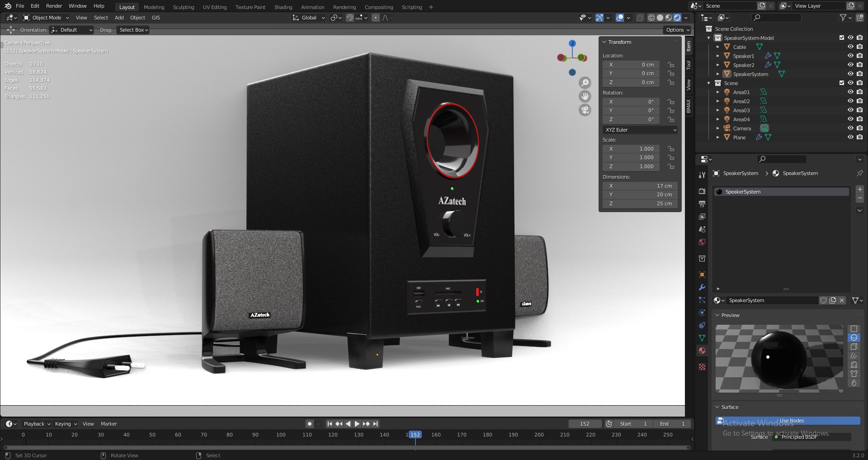Lock the Location X value
This screenshot has width=868, height=460.
671,65
